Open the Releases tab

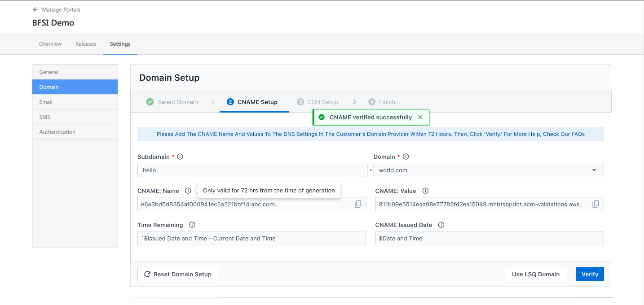(x=86, y=44)
